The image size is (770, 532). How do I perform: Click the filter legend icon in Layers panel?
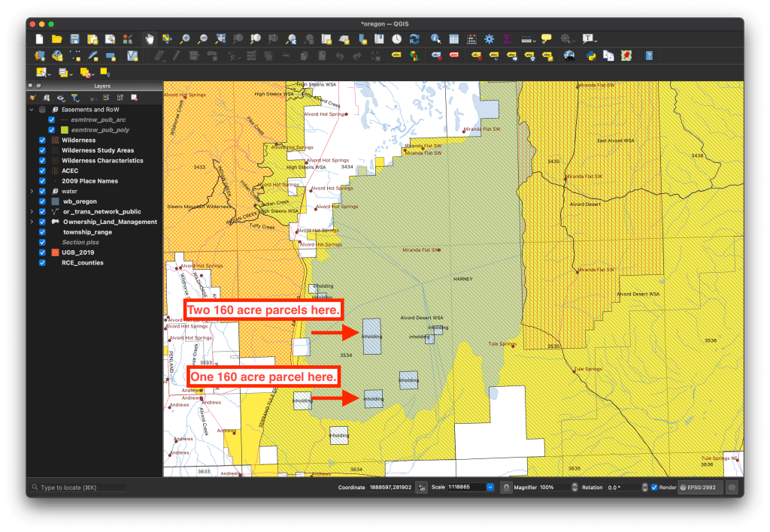pyautogui.click(x=75, y=98)
